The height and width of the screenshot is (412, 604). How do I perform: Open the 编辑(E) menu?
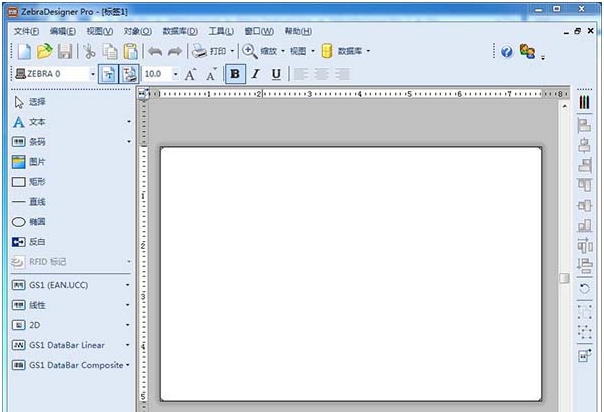click(62, 31)
